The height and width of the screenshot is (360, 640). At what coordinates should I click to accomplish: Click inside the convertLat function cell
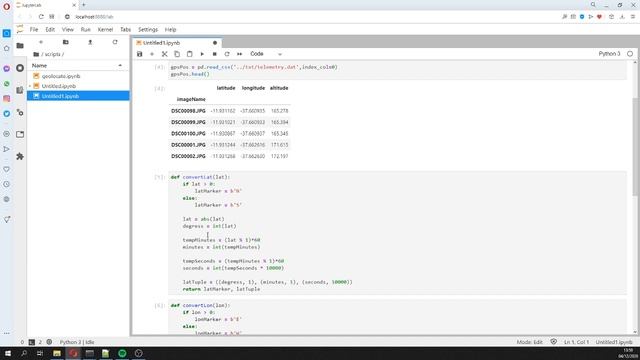(x=397, y=233)
